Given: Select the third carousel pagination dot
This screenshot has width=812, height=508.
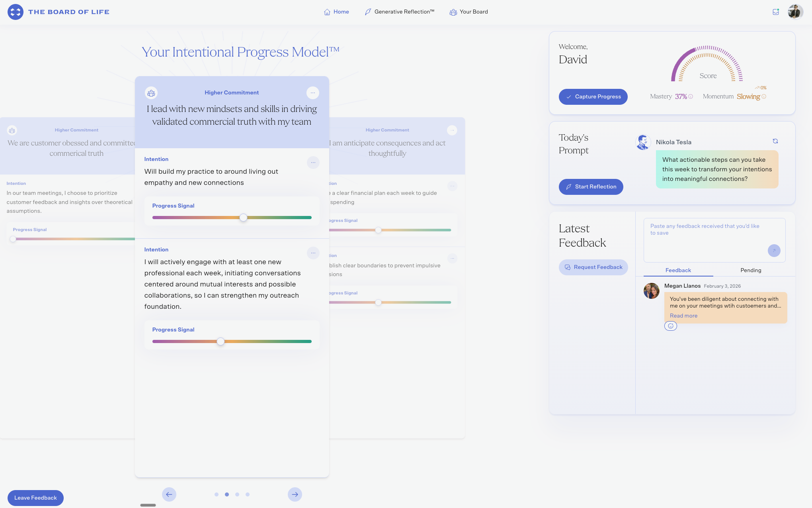Looking at the screenshot, I should click(237, 494).
